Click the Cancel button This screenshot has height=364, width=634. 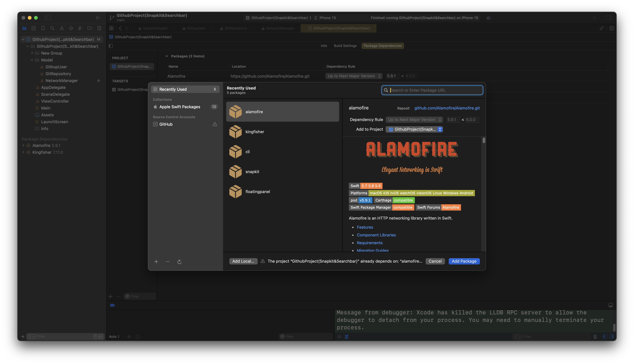(435, 261)
